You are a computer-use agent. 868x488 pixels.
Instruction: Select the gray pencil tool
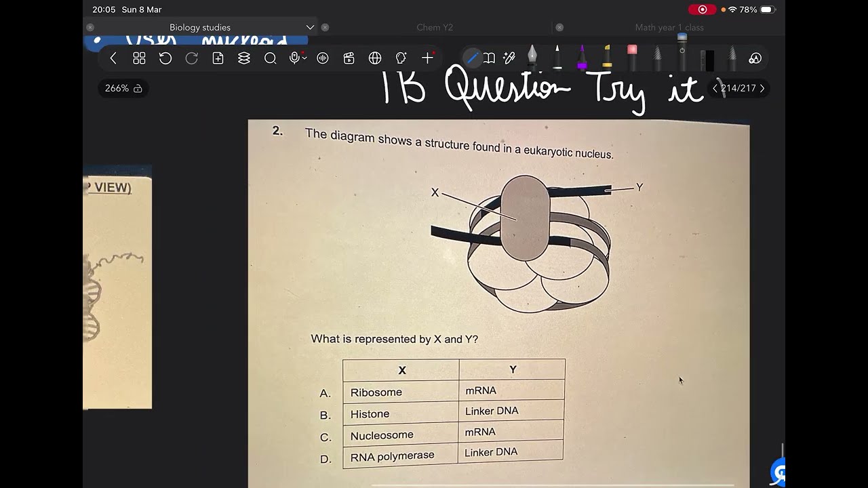pos(658,58)
